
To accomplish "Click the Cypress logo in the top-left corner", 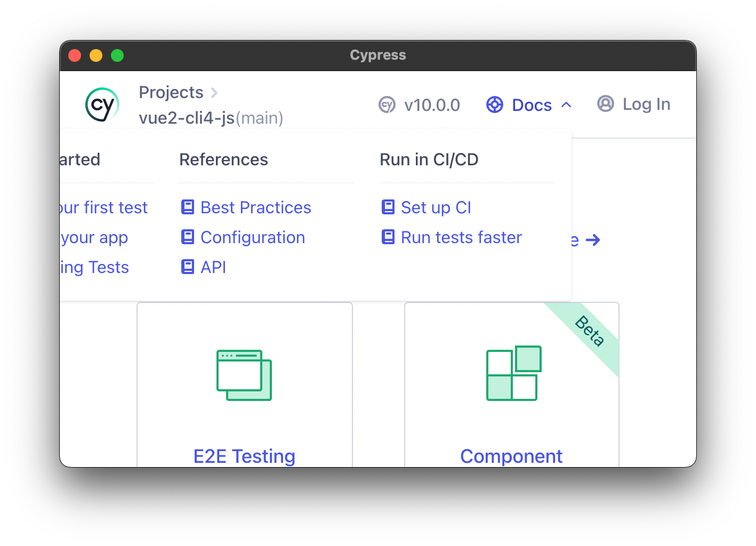I will point(101,105).
